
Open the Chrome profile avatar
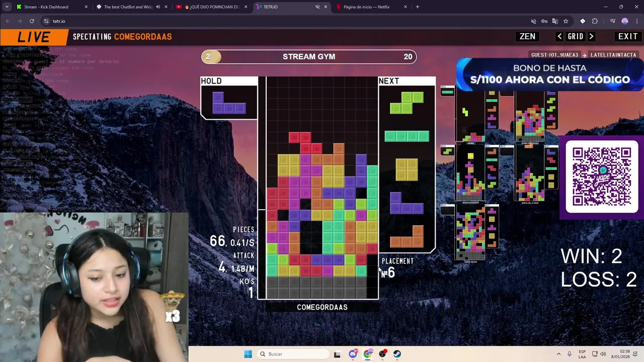pyautogui.click(x=625, y=21)
